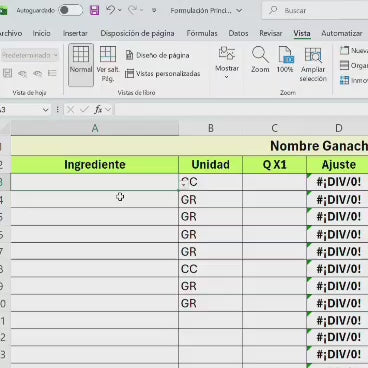Select column A header
This screenshot has width=368, height=368.
tap(95, 128)
